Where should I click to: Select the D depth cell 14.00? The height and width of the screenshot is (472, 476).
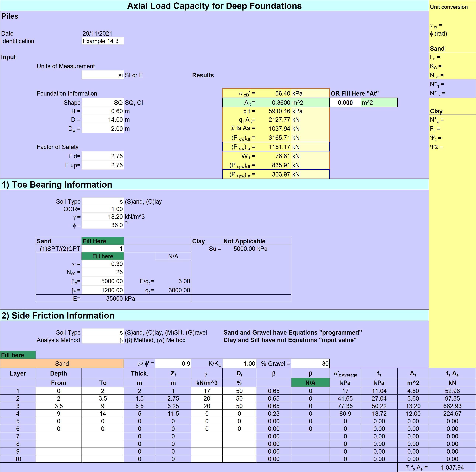[x=103, y=120]
